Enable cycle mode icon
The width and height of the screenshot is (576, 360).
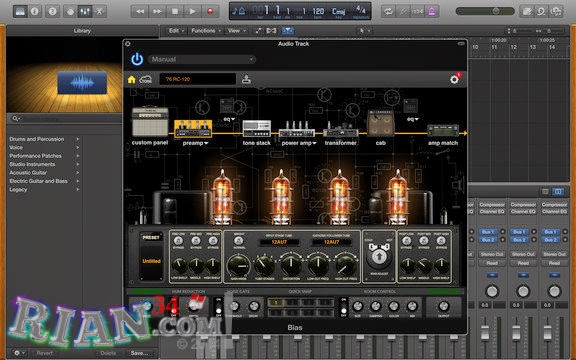coord(388,11)
